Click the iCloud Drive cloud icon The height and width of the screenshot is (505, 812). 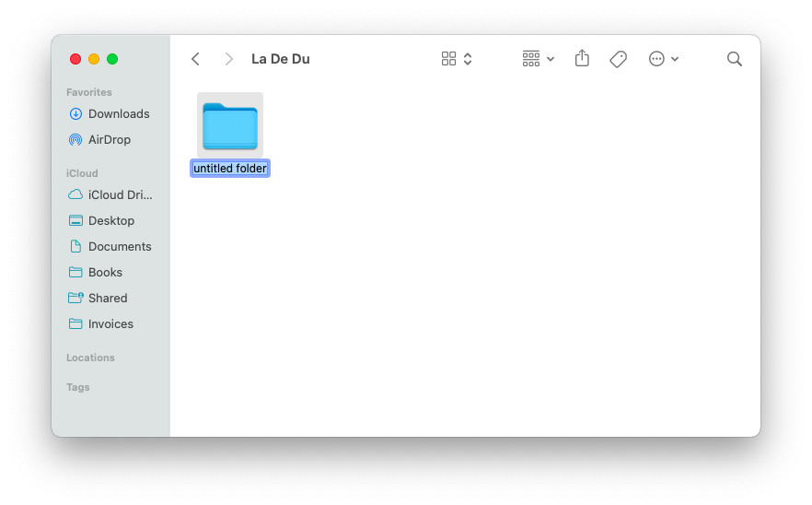click(x=75, y=194)
